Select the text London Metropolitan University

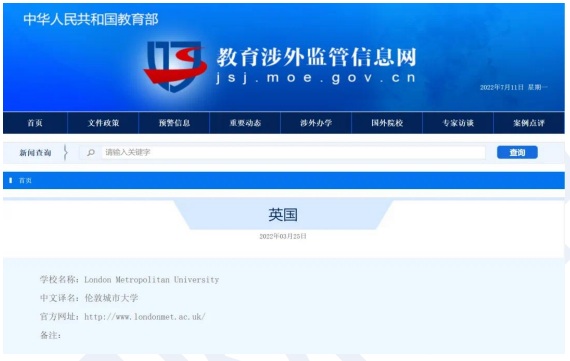point(152,280)
